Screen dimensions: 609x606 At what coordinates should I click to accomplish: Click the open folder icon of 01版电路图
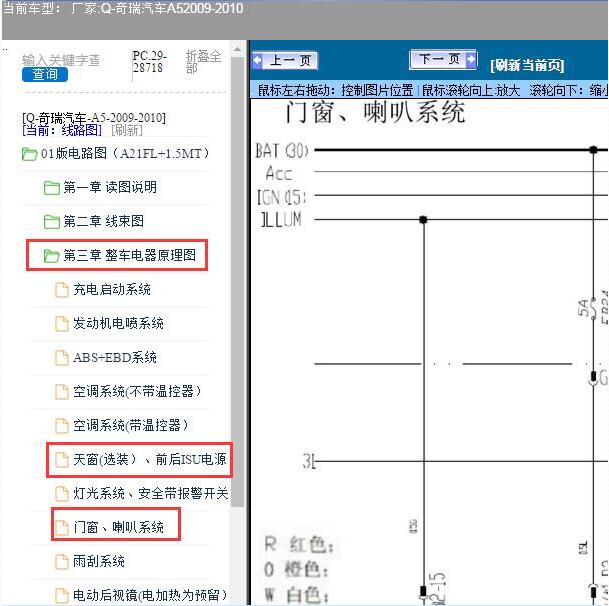point(29,154)
